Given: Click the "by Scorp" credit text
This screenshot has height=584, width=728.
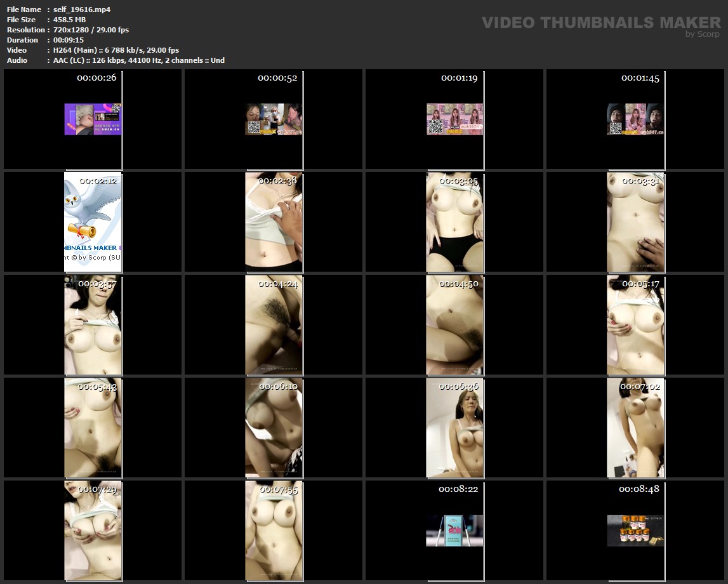Looking at the screenshot, I should click(x=702, y=34).
